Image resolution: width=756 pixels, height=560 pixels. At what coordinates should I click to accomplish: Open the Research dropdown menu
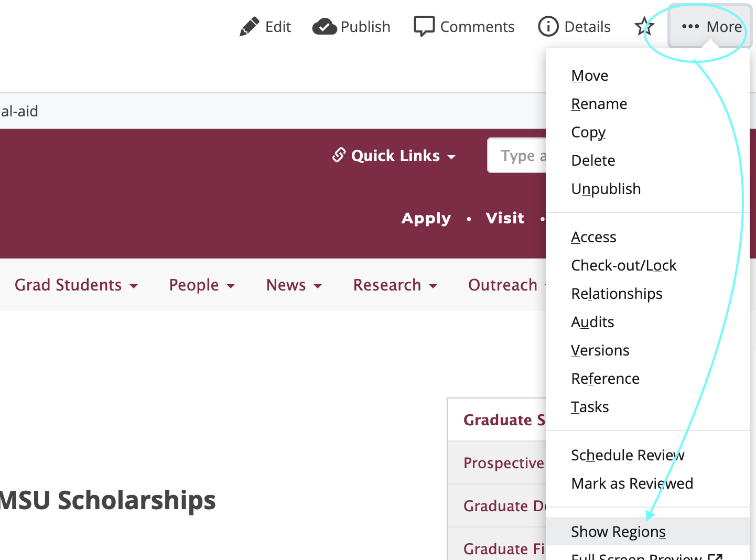[395, 285]
